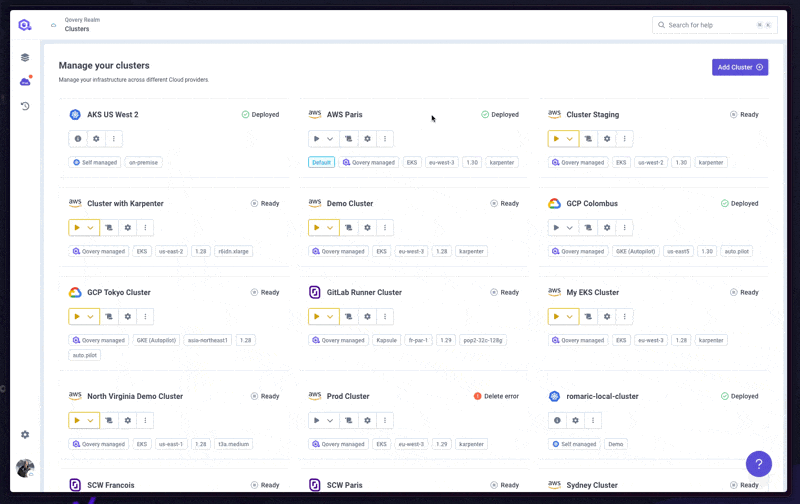The image size is (800, 504).
Task: Click the asia-northeast1 tag on GCP Tokyo Cluster
Action: pyautogui.click(x=208, y=340)
